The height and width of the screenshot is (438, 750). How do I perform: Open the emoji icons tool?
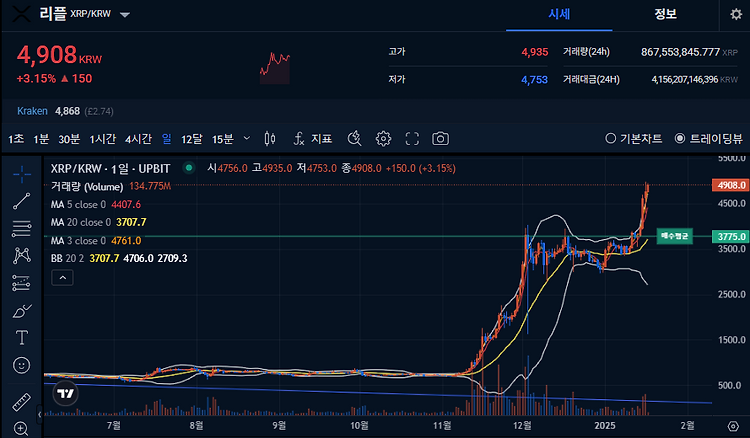coord(22,365)
